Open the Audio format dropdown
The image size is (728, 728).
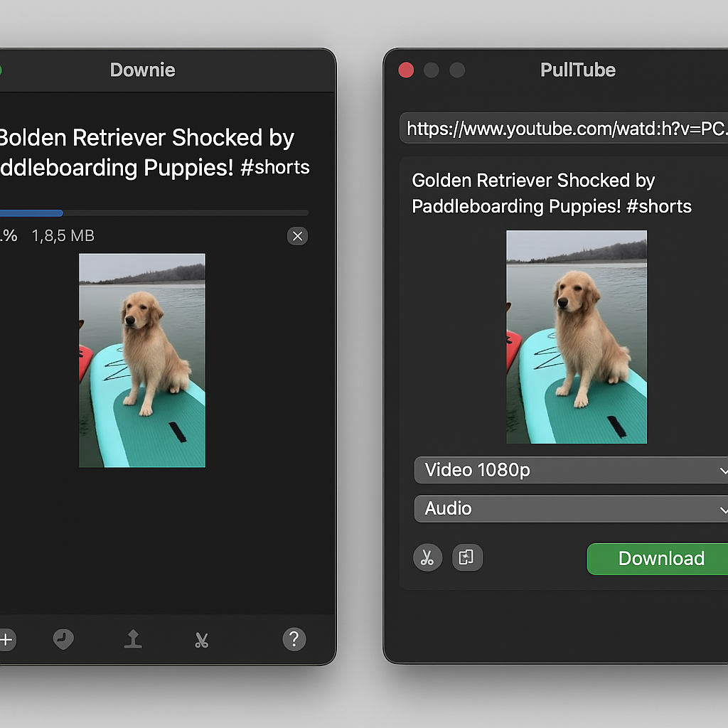[571, 509]
